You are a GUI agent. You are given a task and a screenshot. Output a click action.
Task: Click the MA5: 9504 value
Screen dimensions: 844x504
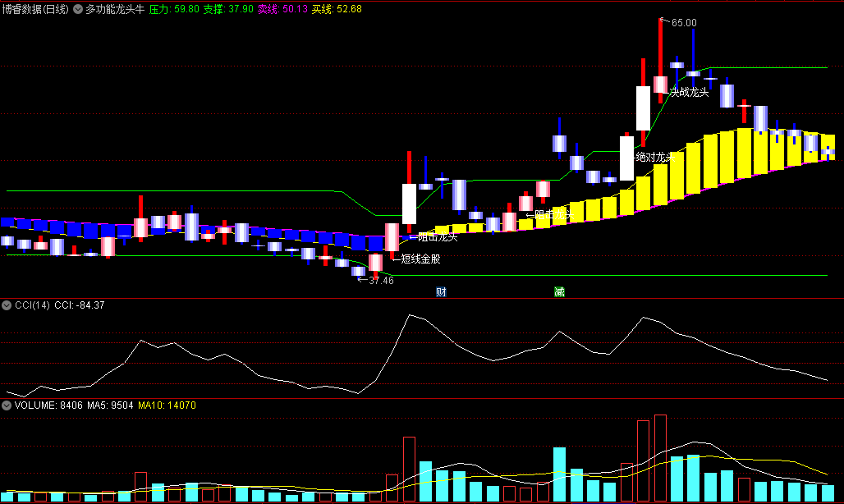point(110,405)
